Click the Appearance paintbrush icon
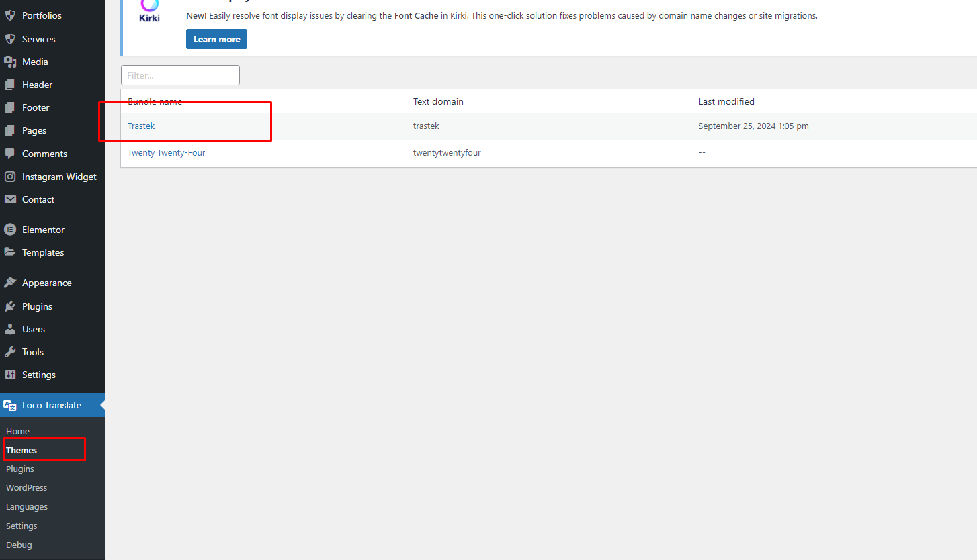 click(10, 283)
